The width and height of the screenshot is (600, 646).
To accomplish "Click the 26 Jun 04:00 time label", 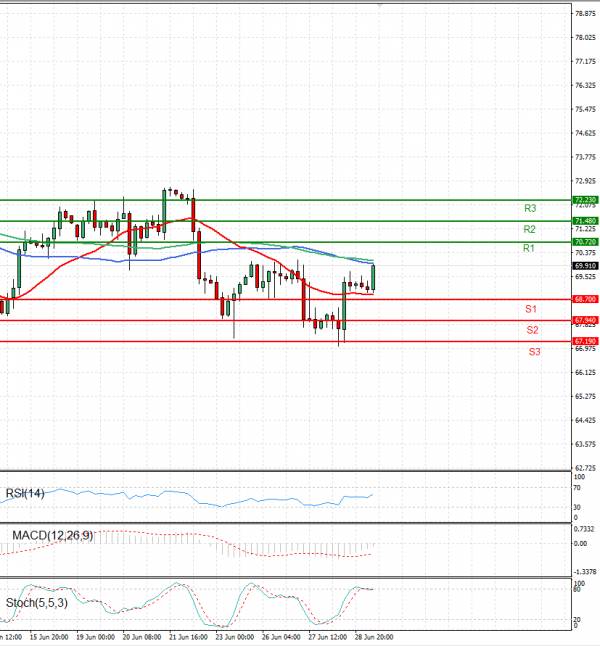I will point(281,637).
